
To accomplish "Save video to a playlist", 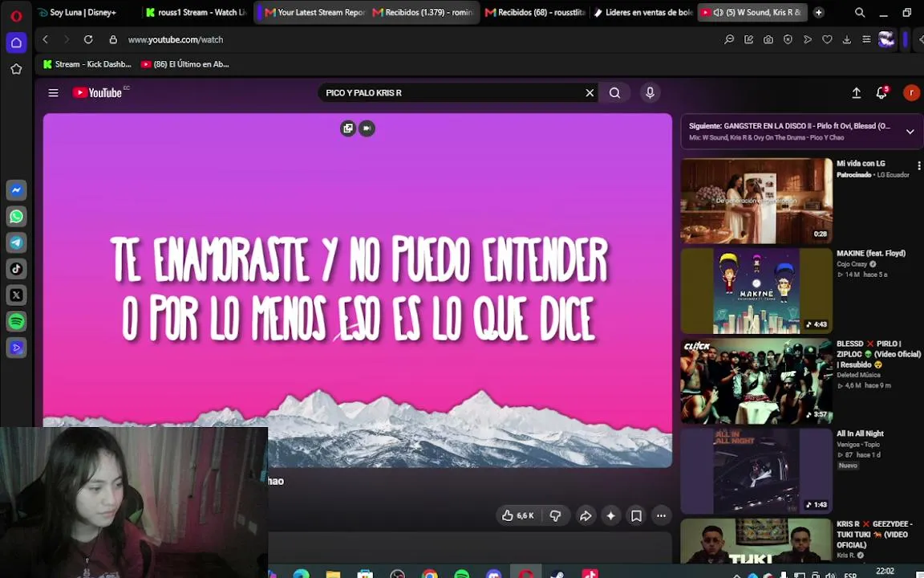I will coord(636,515).
